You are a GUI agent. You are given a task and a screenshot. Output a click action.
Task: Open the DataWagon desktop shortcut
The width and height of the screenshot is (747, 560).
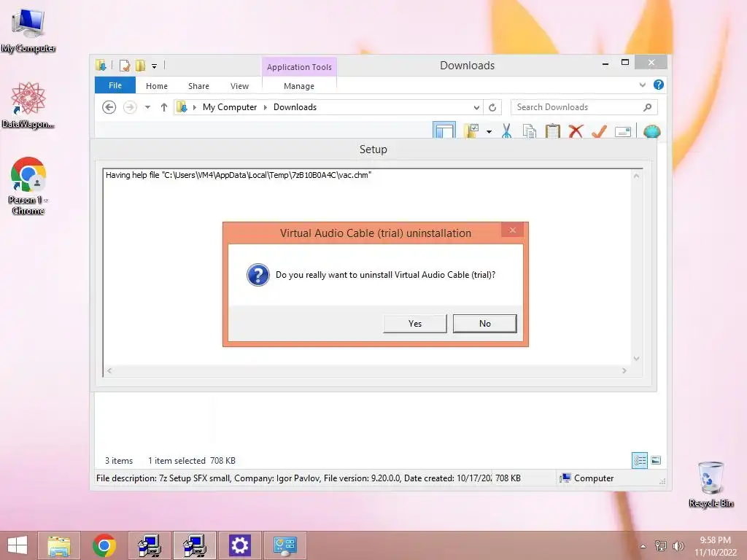pyautogui.click(x=28, y=106)
